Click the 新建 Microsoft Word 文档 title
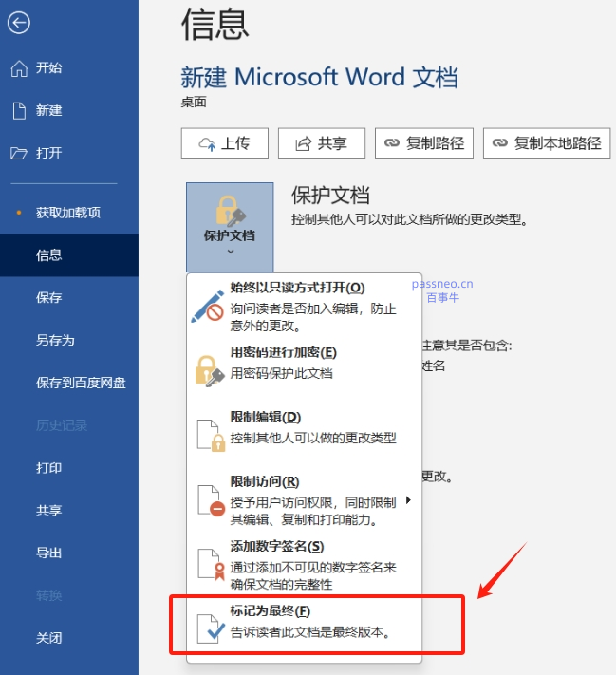Screen dimensions: 616x675 pos(320,78)
